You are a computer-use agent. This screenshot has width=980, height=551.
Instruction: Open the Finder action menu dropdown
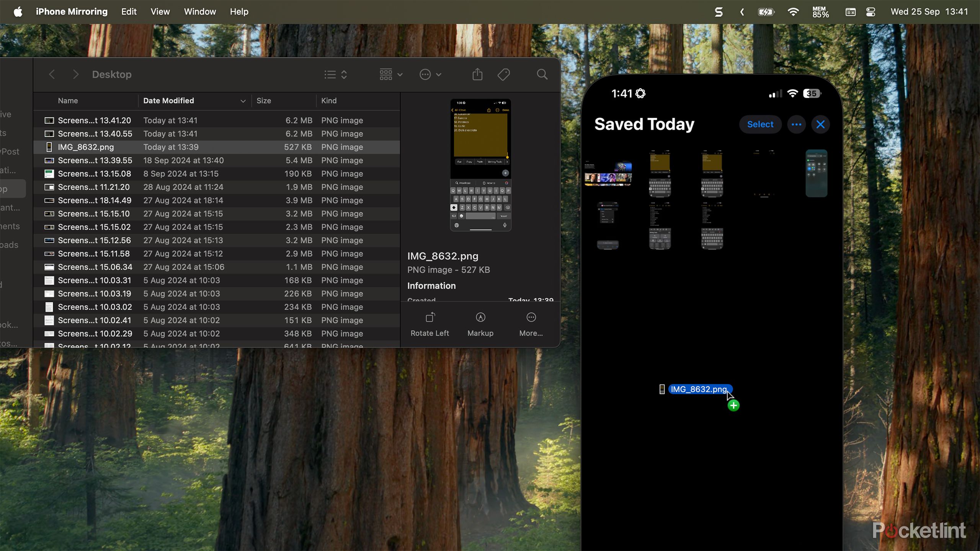tap(430, 74)
